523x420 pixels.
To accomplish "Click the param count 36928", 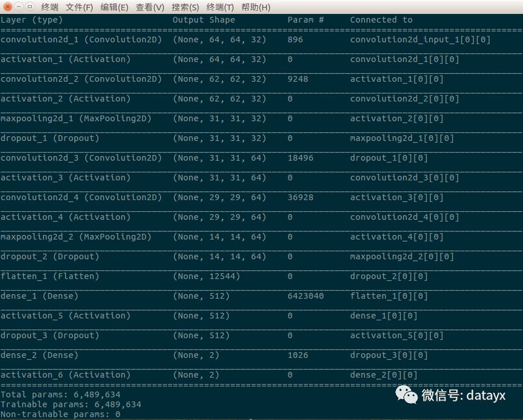I will click(300, 197).
